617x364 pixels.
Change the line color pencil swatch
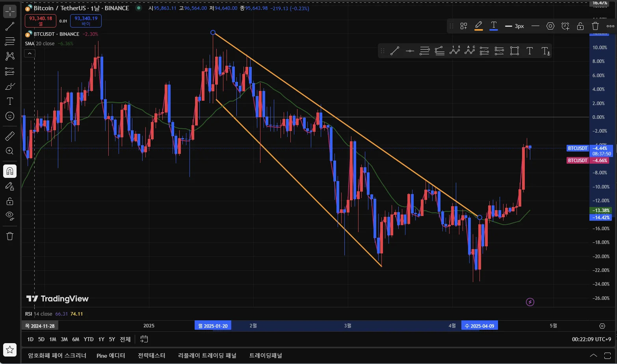point(478,26)
